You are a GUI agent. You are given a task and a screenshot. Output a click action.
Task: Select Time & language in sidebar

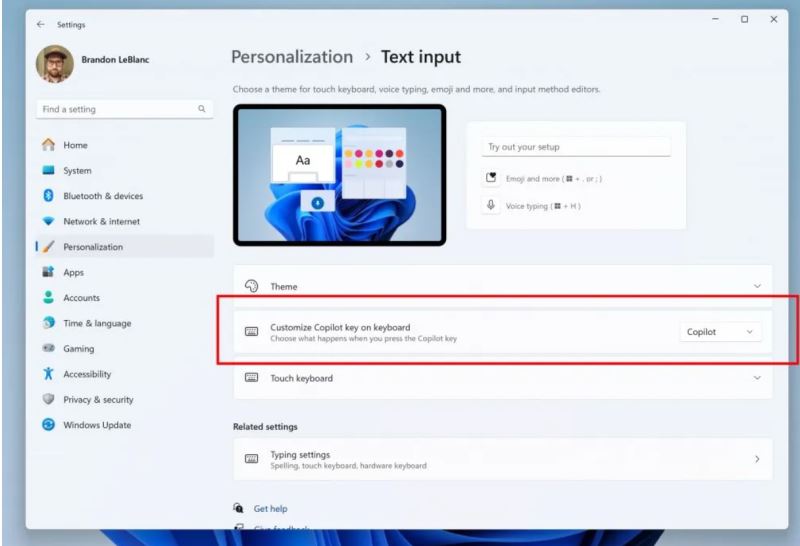[x=96, y=323]
